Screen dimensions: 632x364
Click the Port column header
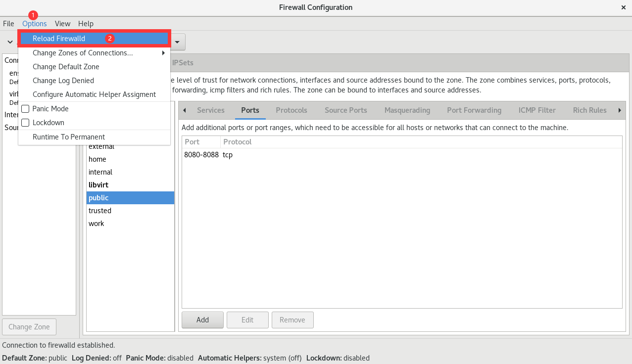(201, 142)
